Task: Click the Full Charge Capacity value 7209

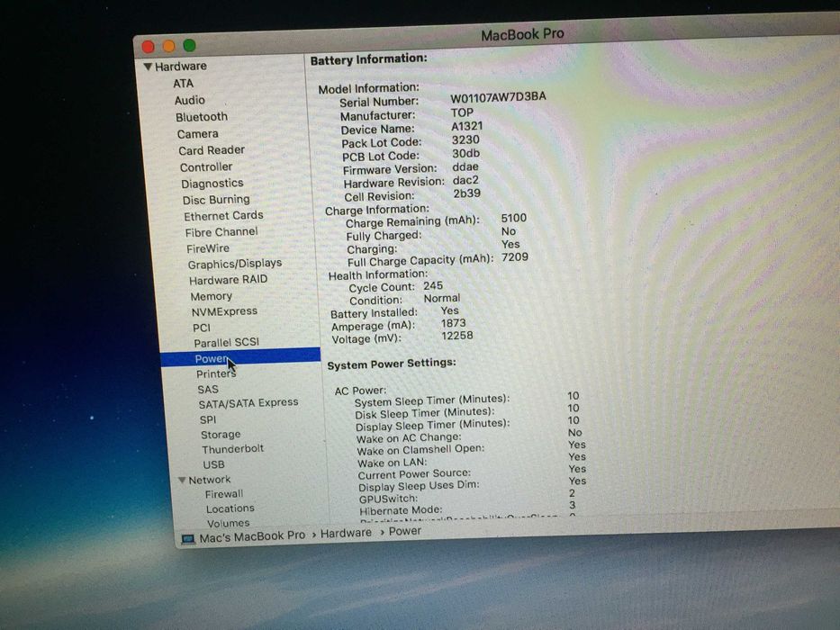Action: [x=515, y=257]
